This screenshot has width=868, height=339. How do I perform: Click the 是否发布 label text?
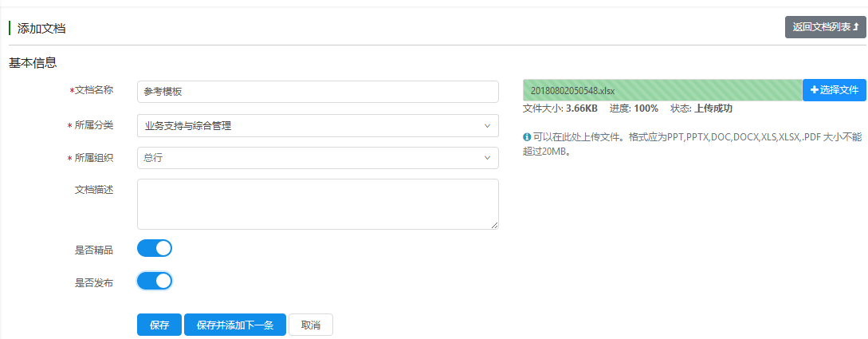(93, 282)
